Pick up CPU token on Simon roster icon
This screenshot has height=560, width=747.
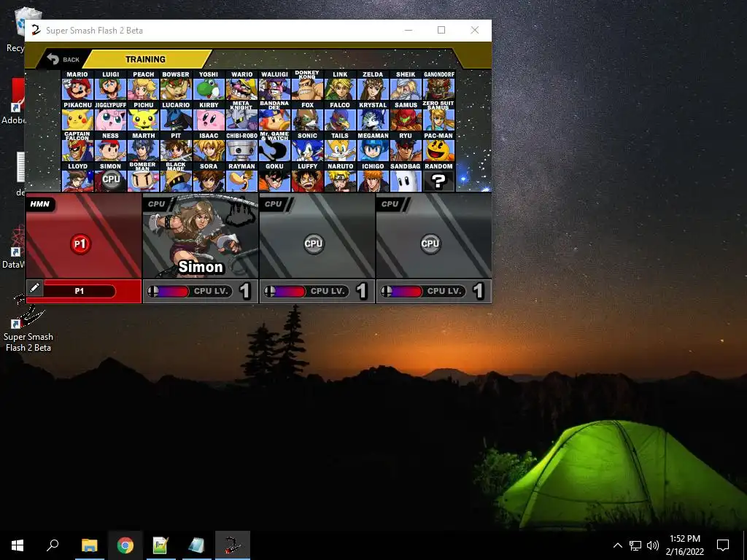[111, 179]
